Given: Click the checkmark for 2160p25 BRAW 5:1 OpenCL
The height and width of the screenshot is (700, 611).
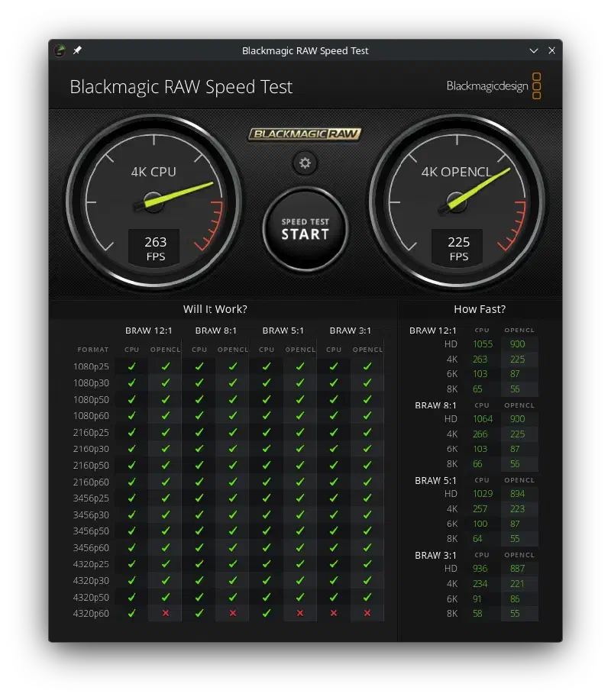Looking at the screenshot, I should click(300, 432).
